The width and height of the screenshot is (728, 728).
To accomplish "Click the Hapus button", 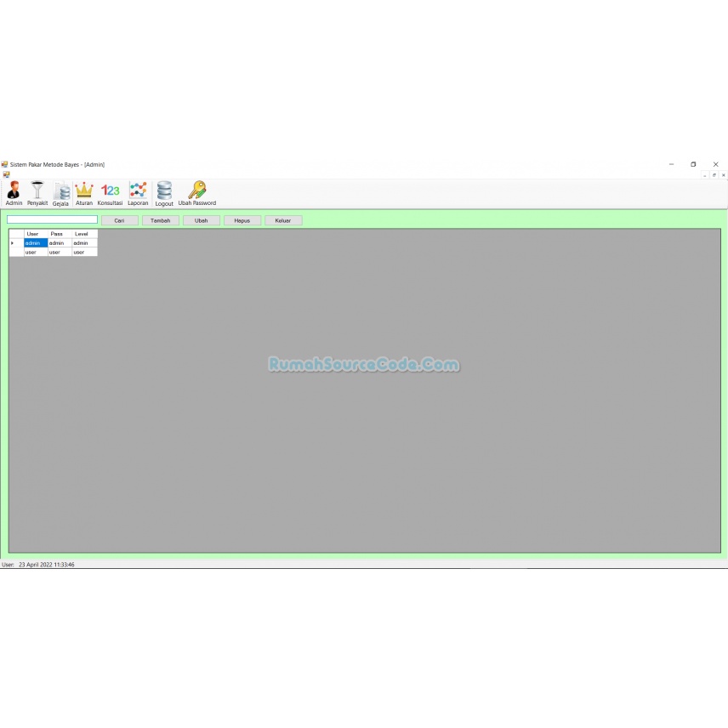I will (242, 220).
